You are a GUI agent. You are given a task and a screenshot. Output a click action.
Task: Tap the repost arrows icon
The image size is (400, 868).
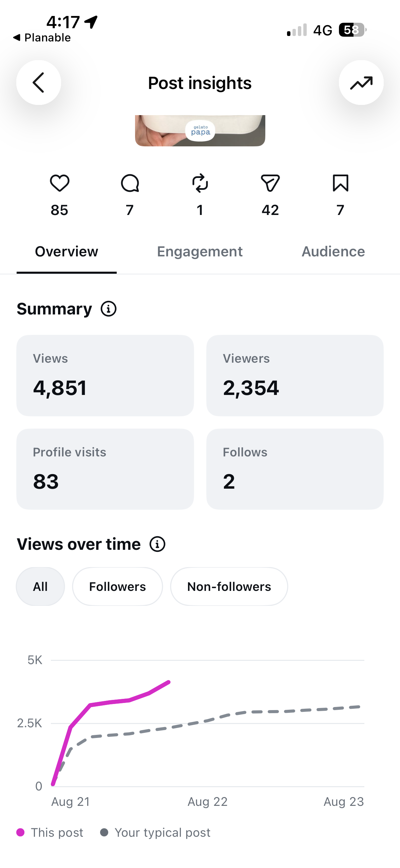coord(200,183)
